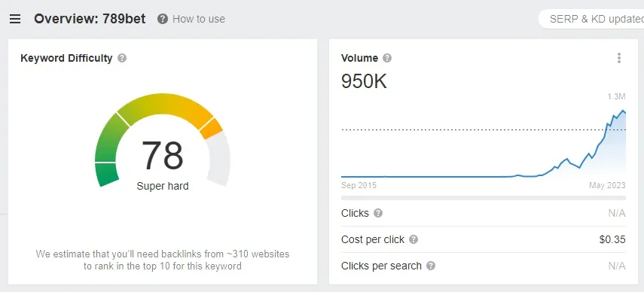644x292 pixels.
Task: Click the How to use help link
Action: pyautogui.click(x=199, y=19)
